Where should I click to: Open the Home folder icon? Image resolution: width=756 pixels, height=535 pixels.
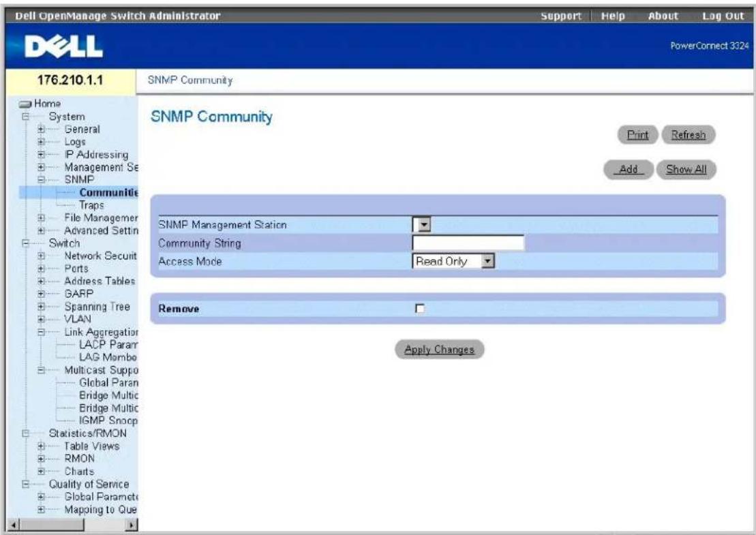click(x=25, y=104)
